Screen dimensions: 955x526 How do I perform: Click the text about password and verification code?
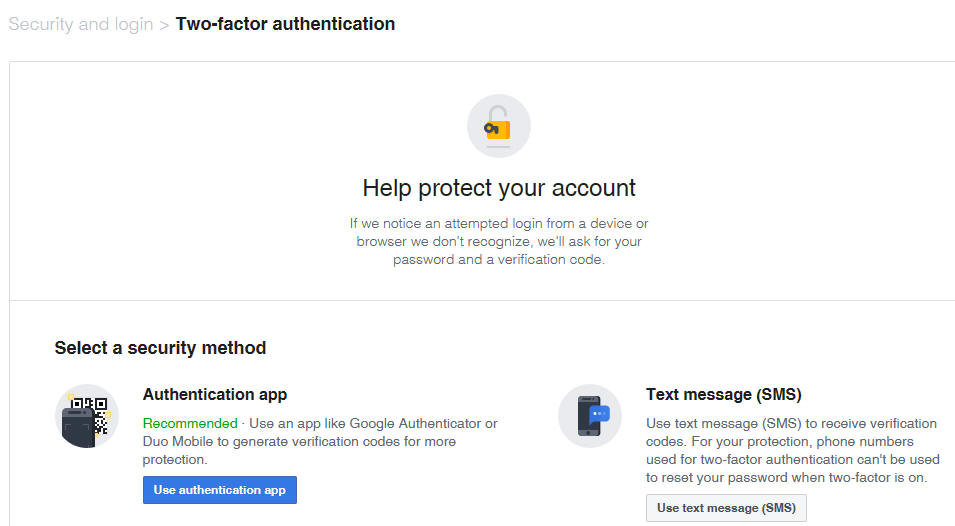498,259
